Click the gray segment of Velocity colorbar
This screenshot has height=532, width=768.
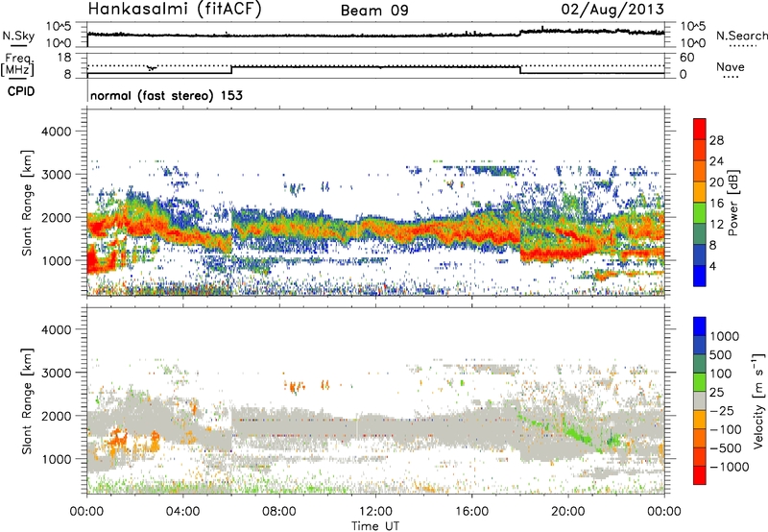pos(700,401)
